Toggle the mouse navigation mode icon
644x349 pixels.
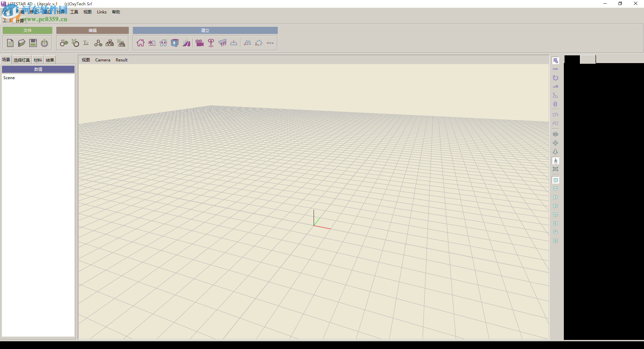point(556,161)
